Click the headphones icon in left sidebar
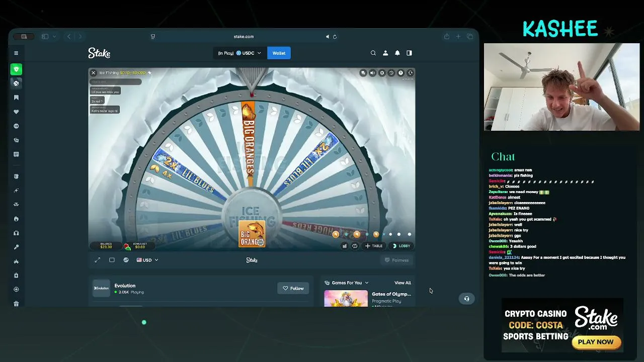Screen dimensions: 644x362 (x=16, y=233)
